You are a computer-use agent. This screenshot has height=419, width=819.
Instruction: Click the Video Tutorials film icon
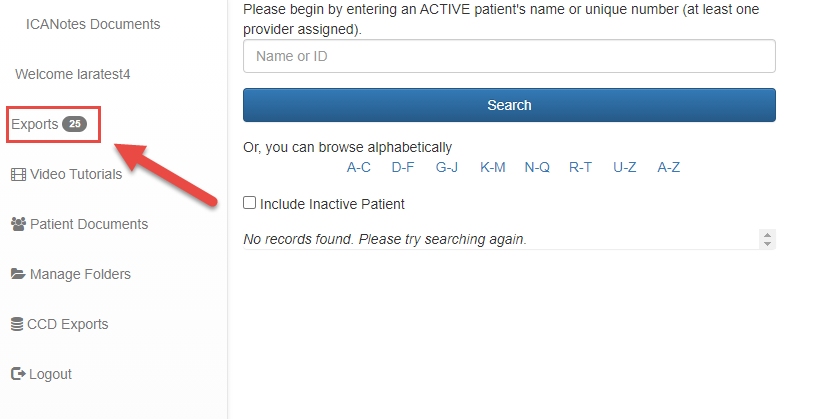coord(18,174)
